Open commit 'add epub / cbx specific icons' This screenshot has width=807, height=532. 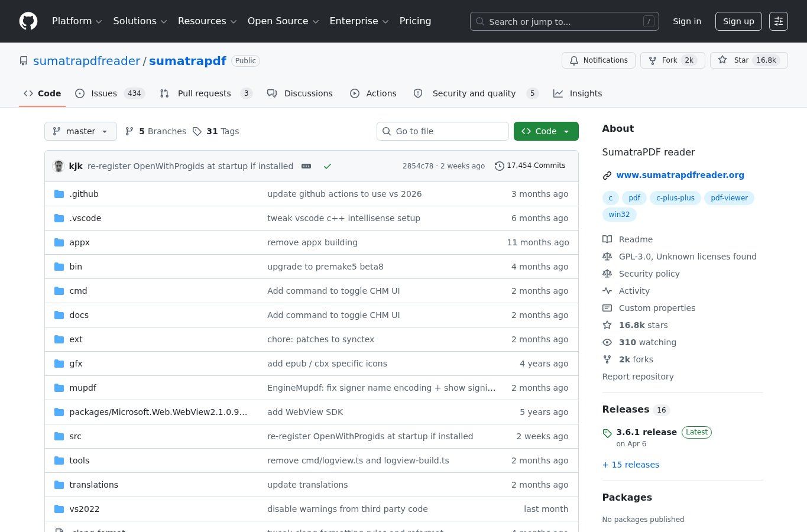pos(327,364)
